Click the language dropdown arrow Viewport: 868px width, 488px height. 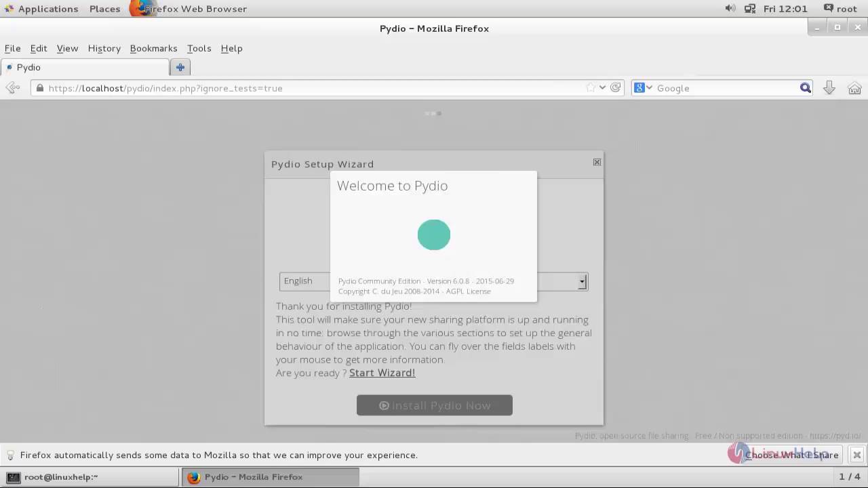(x=582, y=282)
